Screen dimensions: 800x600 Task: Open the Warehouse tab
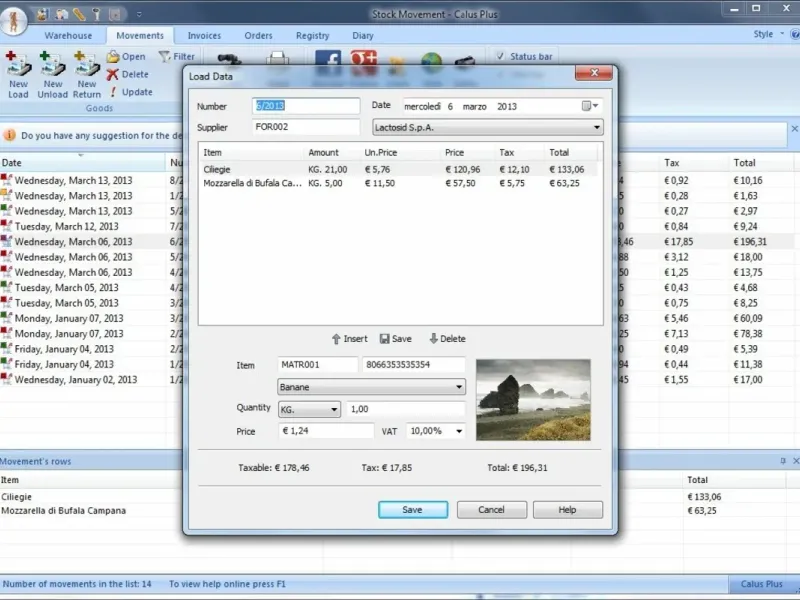click(x=68, y=36)
